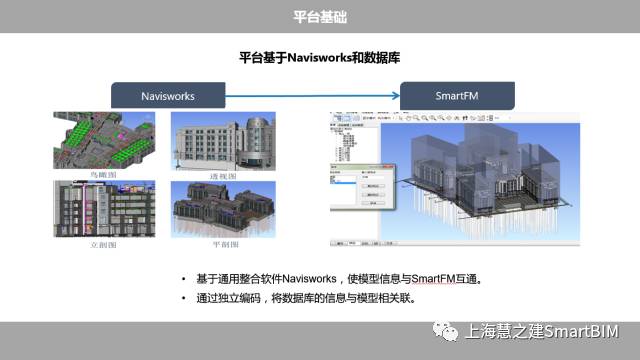Select the blue highlighted row in dialog list
Screen dimensions: 640x360
pos(343,183)
